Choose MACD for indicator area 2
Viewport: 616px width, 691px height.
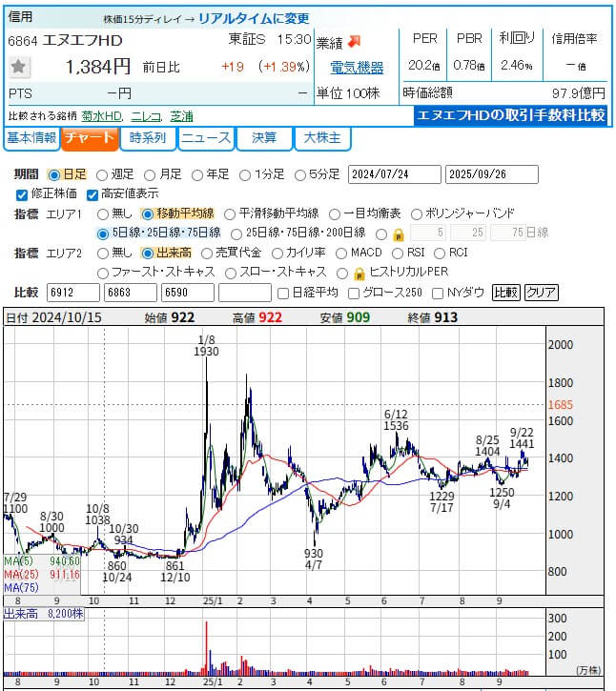(x=339, y=253)
